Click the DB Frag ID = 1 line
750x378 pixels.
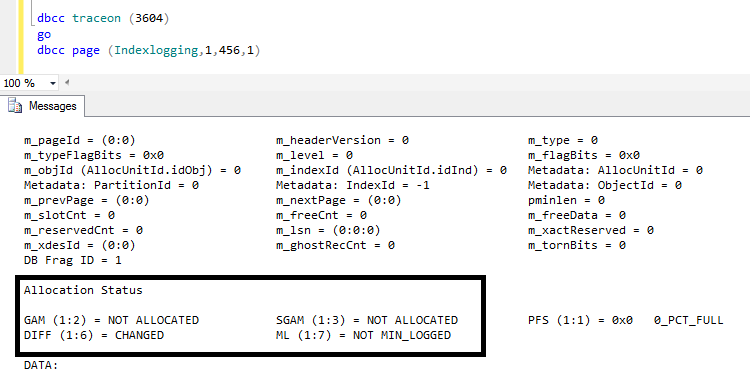(x=73, y=260)
